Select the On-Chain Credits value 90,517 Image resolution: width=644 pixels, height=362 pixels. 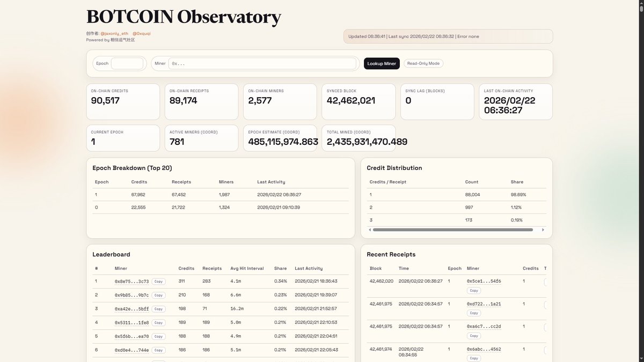pyautogui.click(x=105, y=100)
